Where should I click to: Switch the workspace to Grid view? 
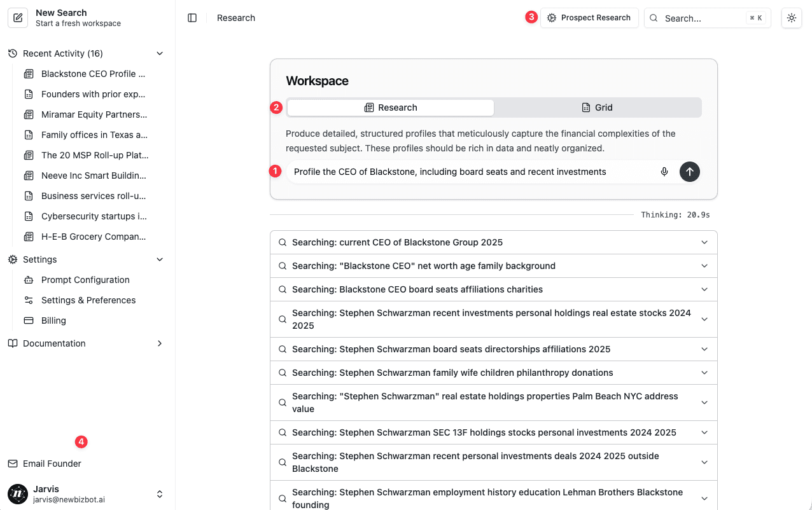(597, 107)
